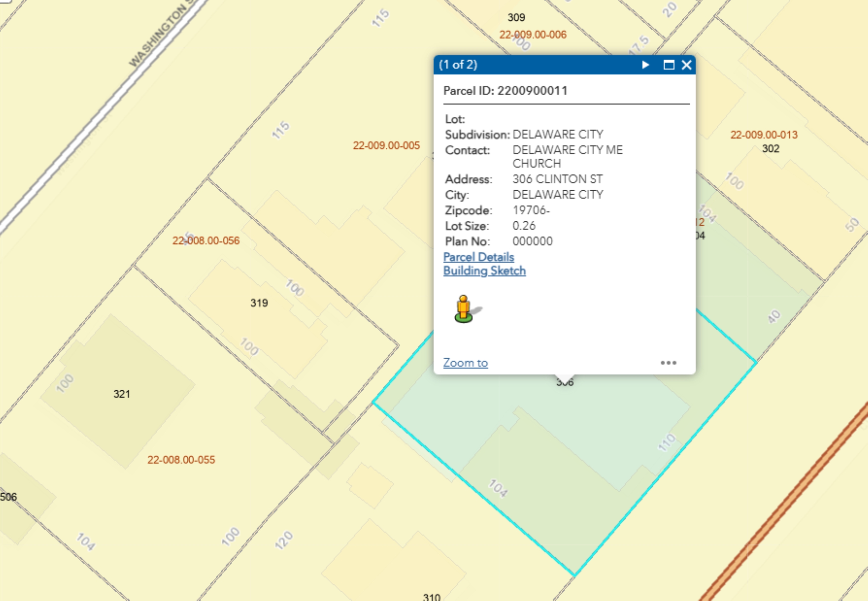Select building numbered 321
Screen dimensions: 868x601
(122, 394)
